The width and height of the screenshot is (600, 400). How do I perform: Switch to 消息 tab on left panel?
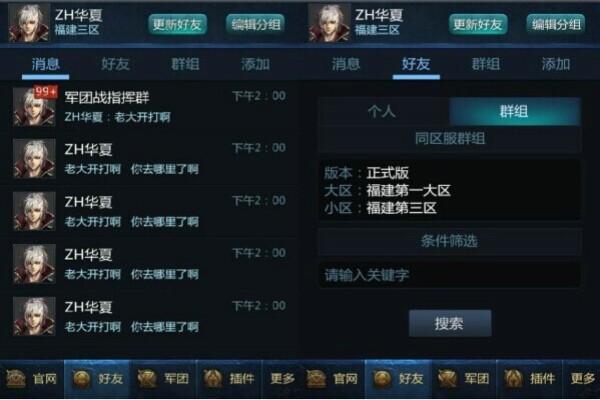point(46,64)
